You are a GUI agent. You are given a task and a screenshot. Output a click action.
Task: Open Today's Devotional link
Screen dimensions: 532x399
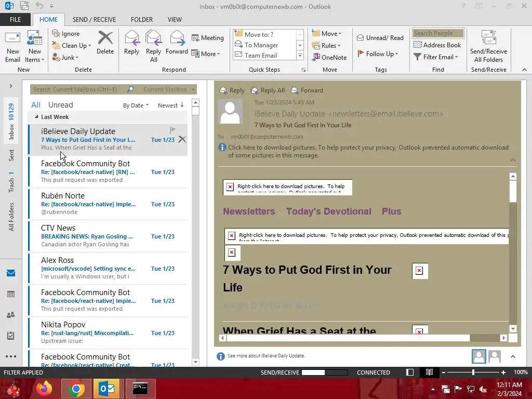328,211
